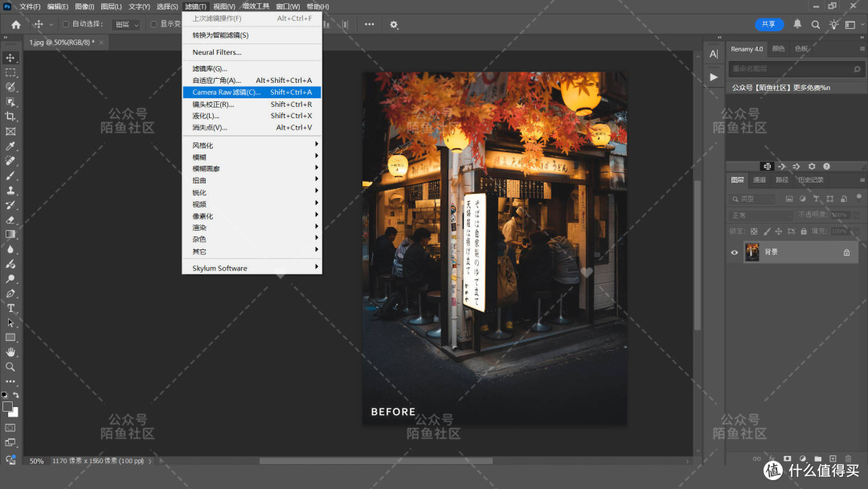Image resolution: width=868 pixels, height=489 pixels.
Task: Open the search magnifier in top bar
Action: [816, 24]
